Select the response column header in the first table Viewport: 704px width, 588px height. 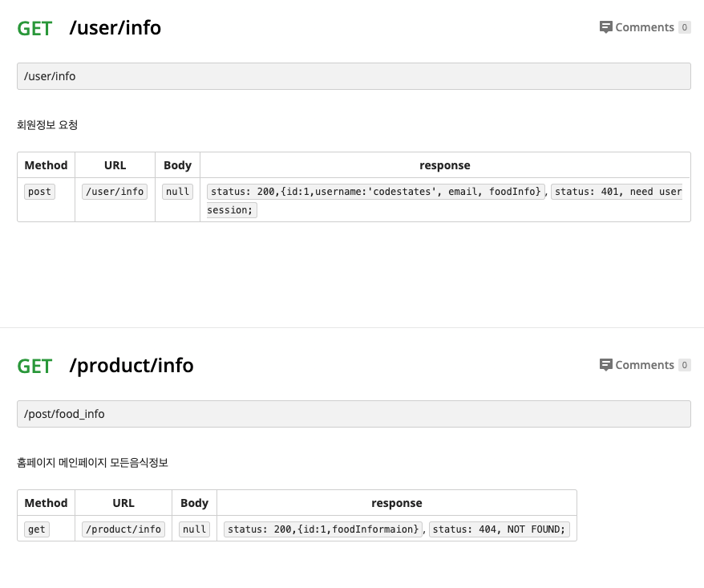pyautogui.click(x=444, y=165)
